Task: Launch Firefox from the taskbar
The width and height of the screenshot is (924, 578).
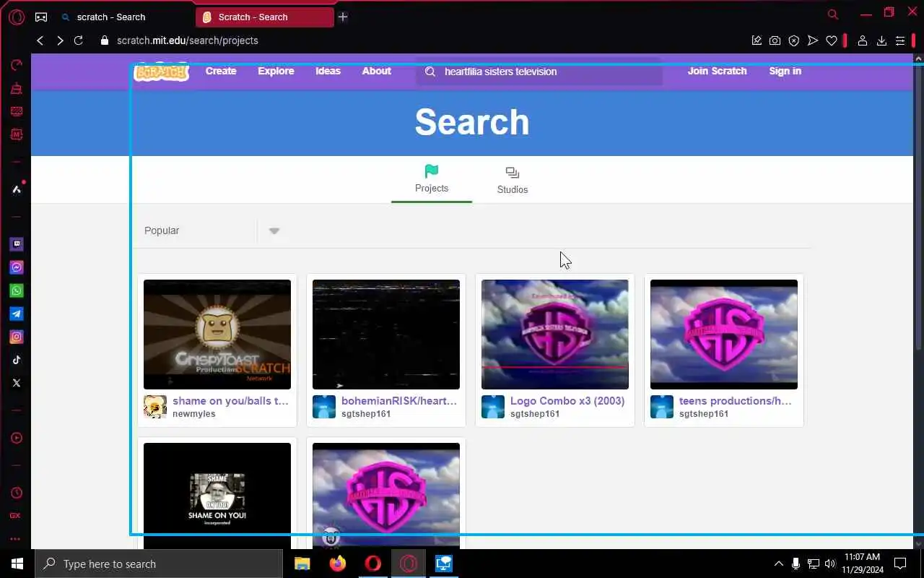Action: click(x=337, y=564)
